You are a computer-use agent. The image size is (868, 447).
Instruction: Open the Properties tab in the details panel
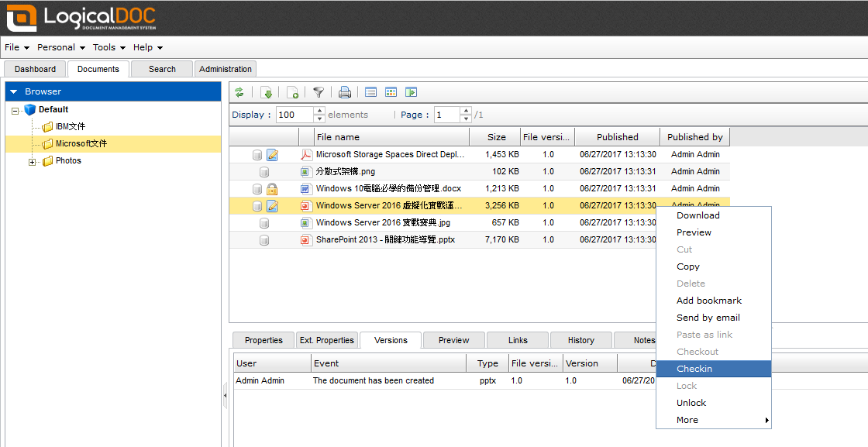[x=263, y=340]
